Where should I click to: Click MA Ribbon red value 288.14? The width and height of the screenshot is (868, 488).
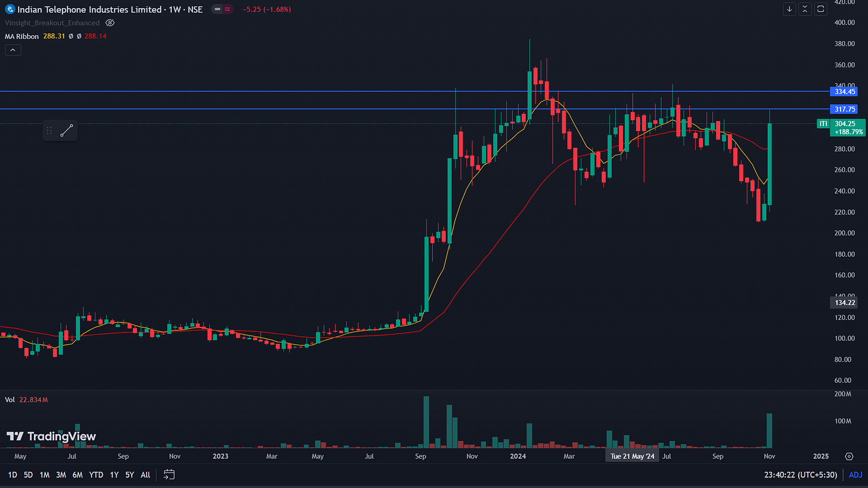[96, 36]
